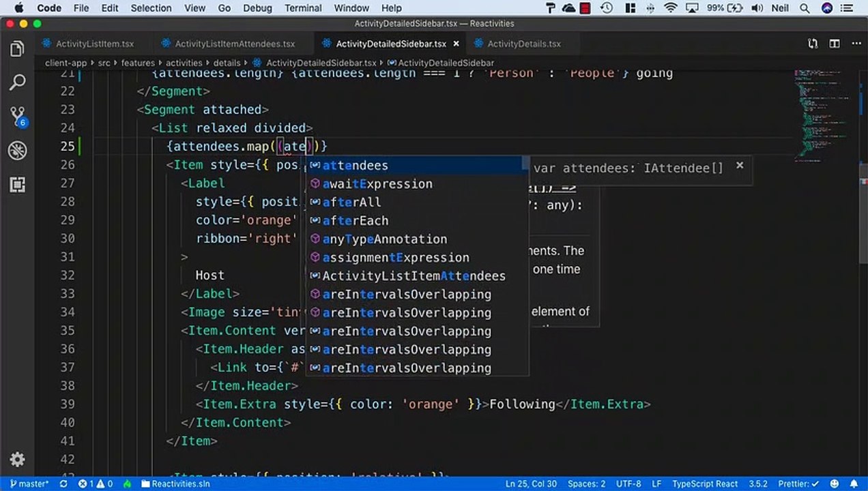Open the Manage gear in activity bar
The height and width of the screenshot is (491, 868).
point(18,459)
